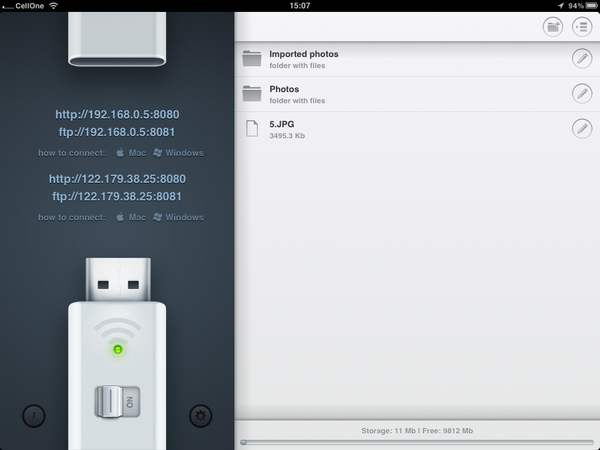Rename 5.JPG using its pencil icon
Image resolution: width=600 pixels, height=450 pixels.
click(582, 129)
